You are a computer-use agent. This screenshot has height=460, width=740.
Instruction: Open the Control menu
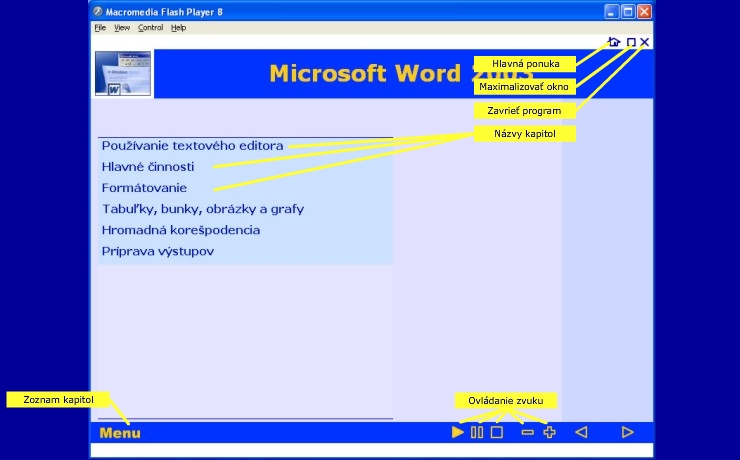(x=151, y=28)
